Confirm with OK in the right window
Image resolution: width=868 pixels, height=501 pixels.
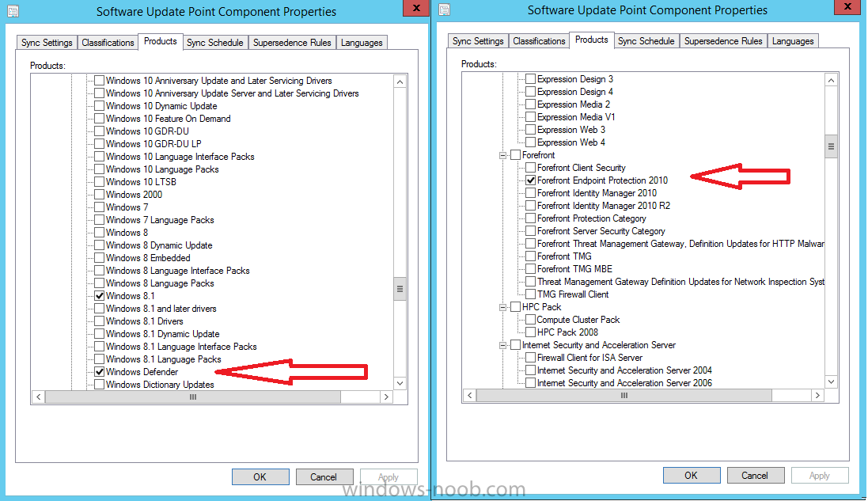(x=692, y=475)
